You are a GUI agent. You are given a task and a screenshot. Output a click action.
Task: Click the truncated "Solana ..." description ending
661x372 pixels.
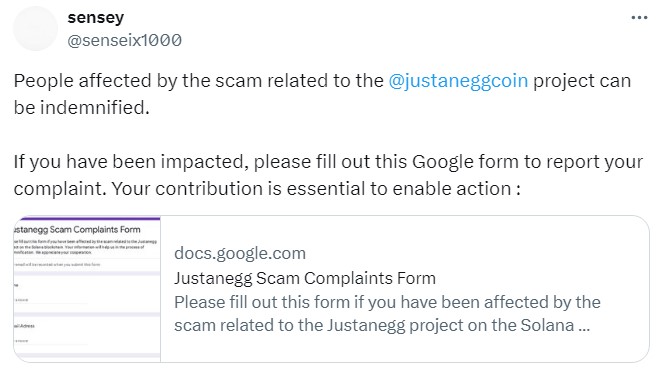[555, 326]
